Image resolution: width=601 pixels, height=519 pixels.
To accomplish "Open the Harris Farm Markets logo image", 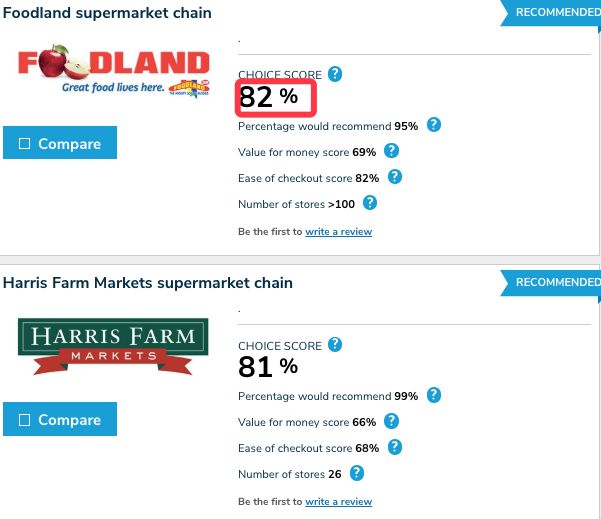I will pyautogui.click(x=113, y=346).
